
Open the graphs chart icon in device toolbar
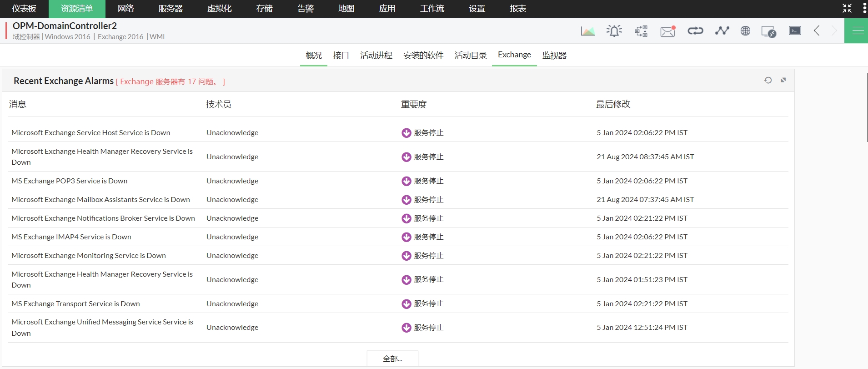click(588, 31)
